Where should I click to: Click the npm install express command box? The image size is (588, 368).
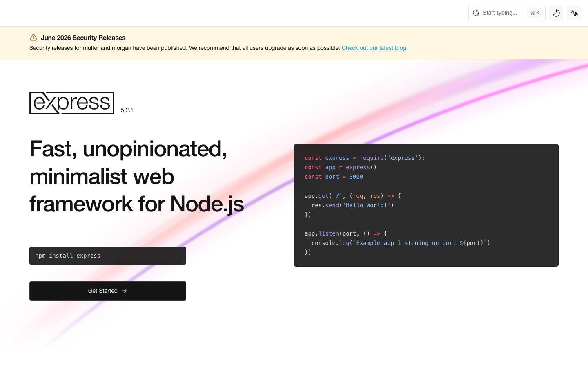point(108,256)
